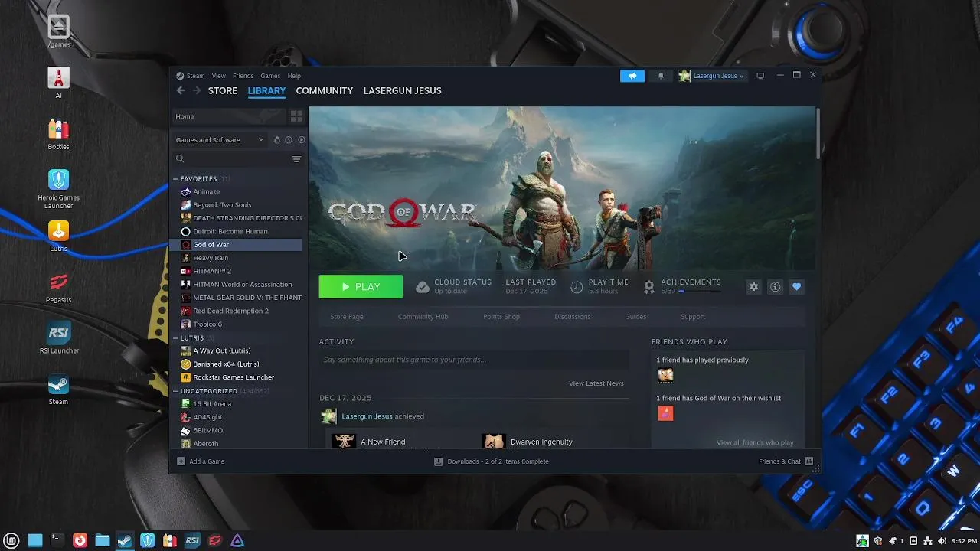Toggle sort by recent activity clock icon
The image size is (980, 551).
click(289, 140)
